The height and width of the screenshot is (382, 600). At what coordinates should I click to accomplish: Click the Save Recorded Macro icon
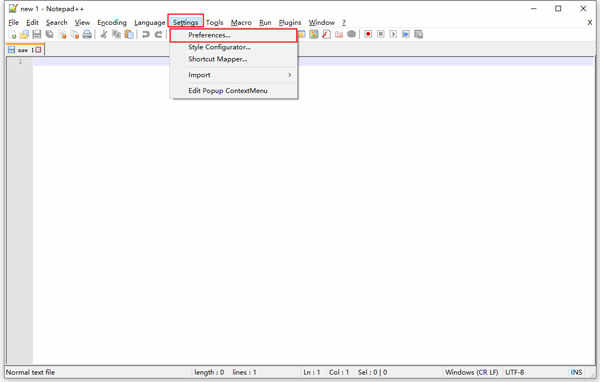[419, 35]
